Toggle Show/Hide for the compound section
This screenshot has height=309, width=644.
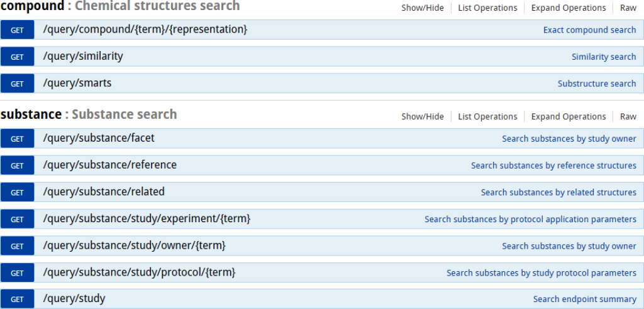422,8
